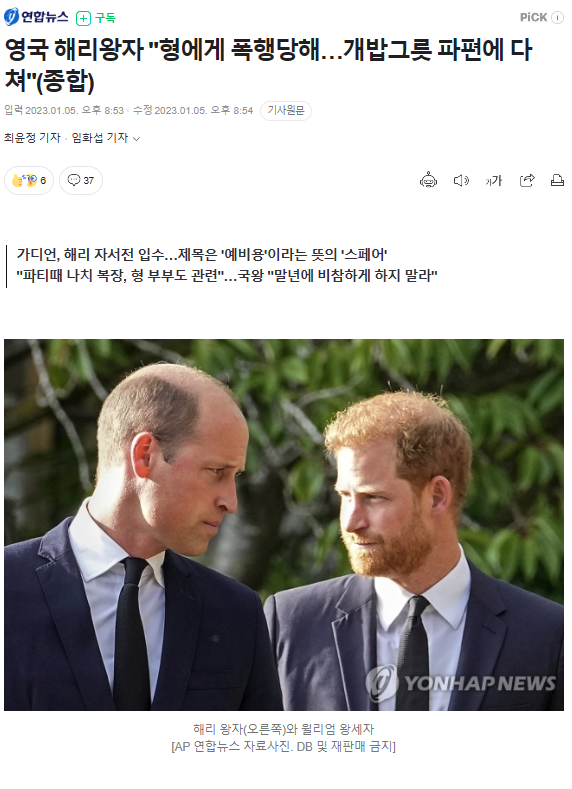Click the article headline text
Image resolution: width=572 pixels, height=789 pixels.
coord(268,65)
